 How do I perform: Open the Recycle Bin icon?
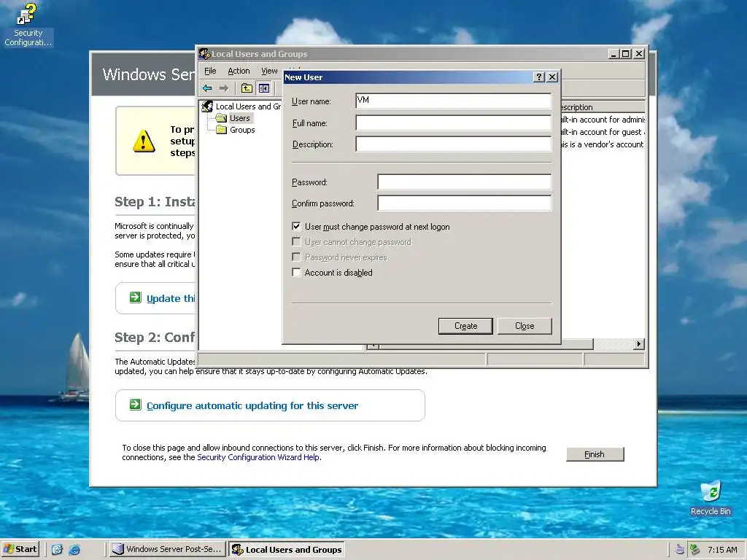click(711, 498)
